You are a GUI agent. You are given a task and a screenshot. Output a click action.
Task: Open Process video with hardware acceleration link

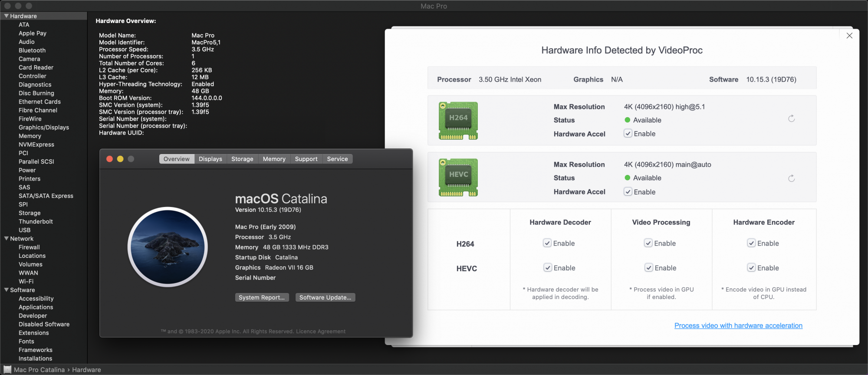tap(738, 326)
